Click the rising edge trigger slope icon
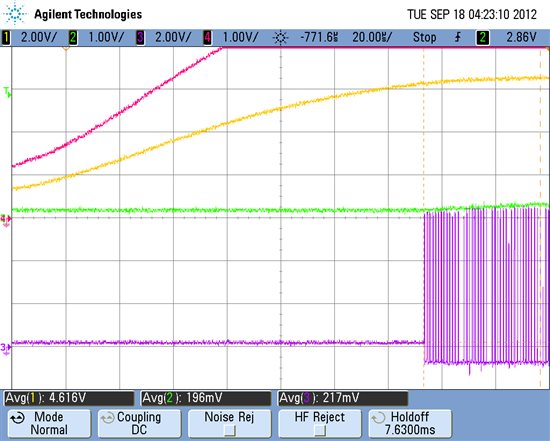This screenshot has width=550, height=441. click(x=458, y=37)
